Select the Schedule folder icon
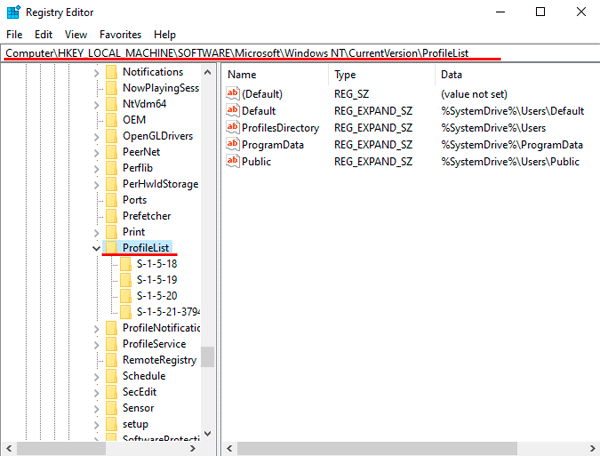 [111, 376]
